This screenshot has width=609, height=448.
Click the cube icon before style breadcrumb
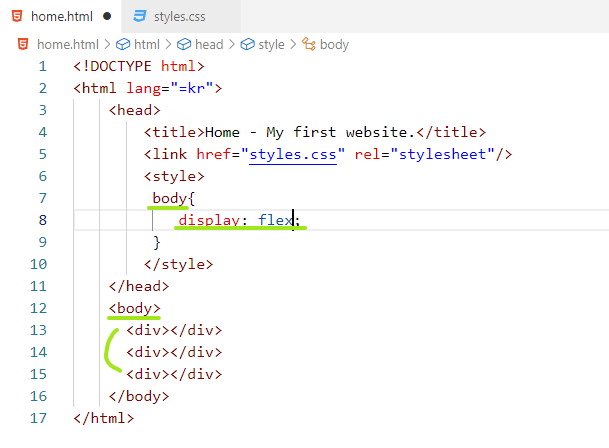pyautogui.click(x=247, y=44)
